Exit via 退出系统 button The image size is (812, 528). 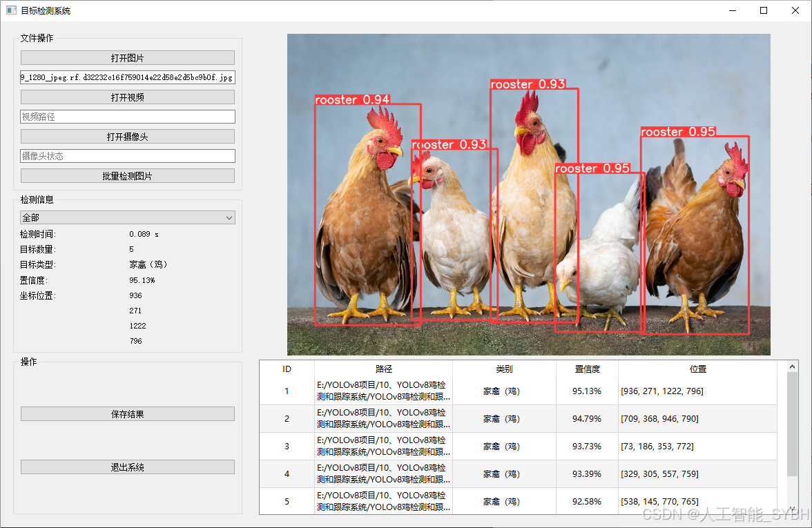127,467
